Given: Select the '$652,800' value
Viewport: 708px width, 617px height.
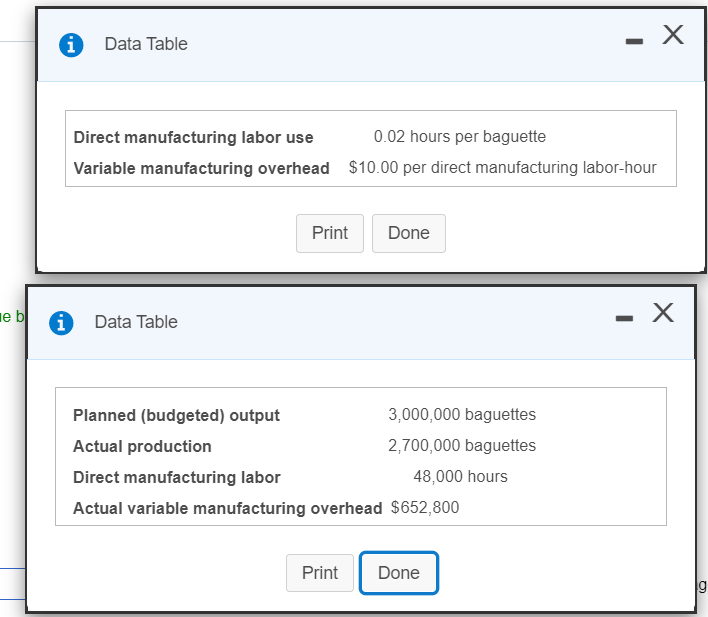Looking at the screenshot, I should click(x=425, y=508).
